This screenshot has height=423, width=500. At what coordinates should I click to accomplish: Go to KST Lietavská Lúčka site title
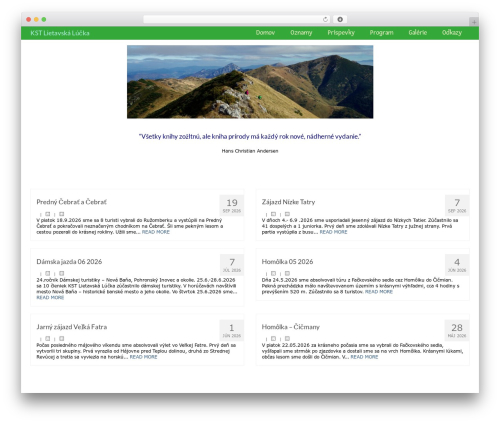(x=60, y=33)
